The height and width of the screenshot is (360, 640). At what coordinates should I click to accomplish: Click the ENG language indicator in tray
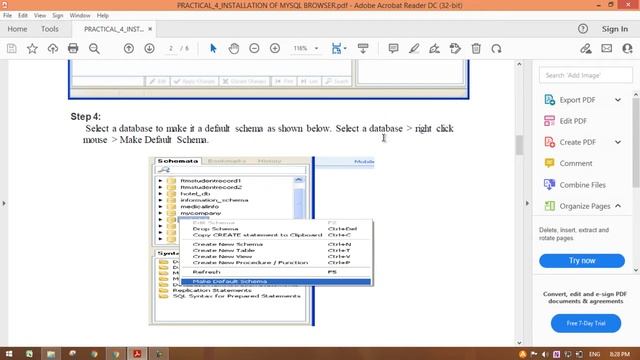[594, 354]
